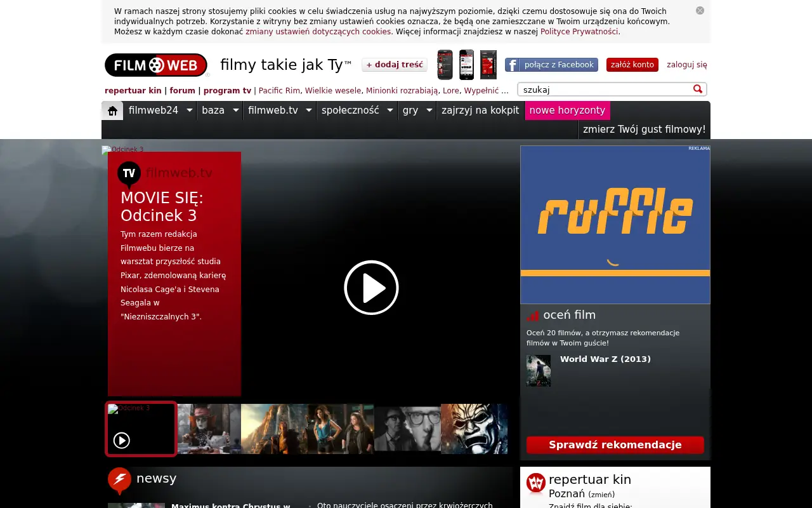Click the Facebook f logo
This screenshot has height=508, width=812.
tap(513, 65)
